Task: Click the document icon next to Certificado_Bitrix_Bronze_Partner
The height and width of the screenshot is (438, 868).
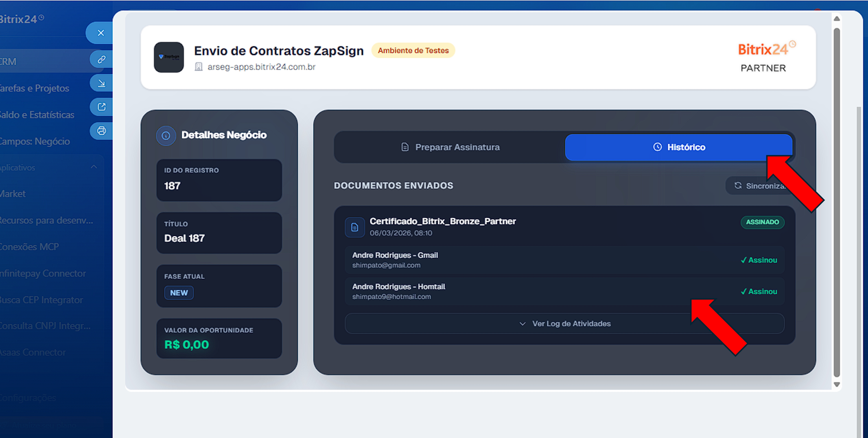Action: coord(354,227)
